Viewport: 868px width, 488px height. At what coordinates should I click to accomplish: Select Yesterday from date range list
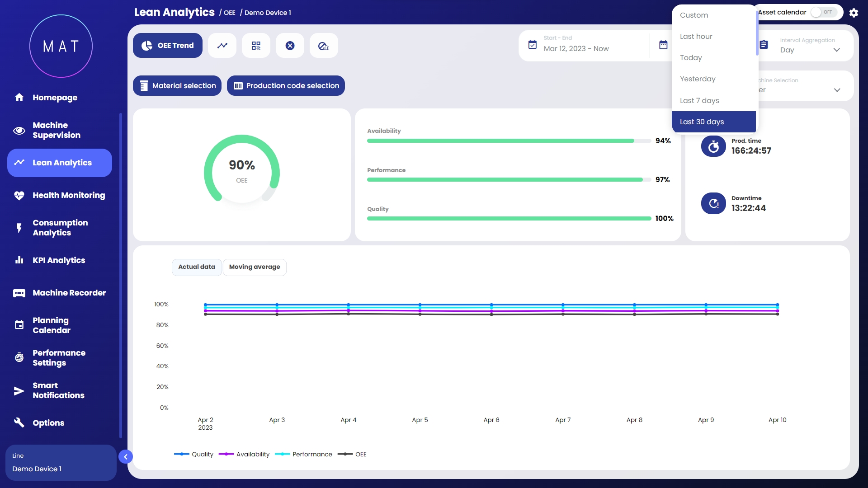697,79
